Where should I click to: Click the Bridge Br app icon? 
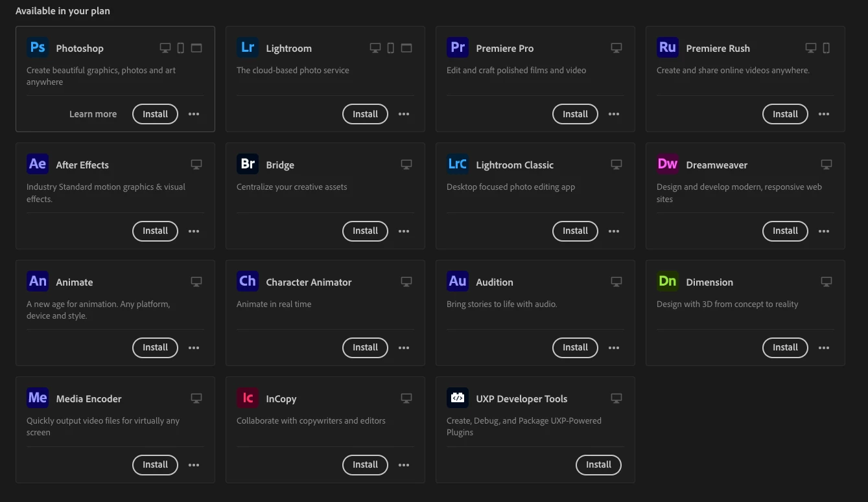[x=248, y=164]
